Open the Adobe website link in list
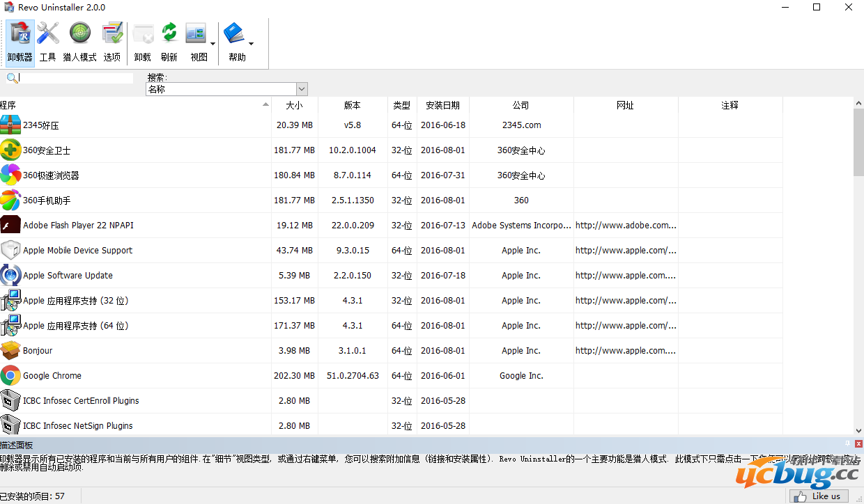 [625, 226]
